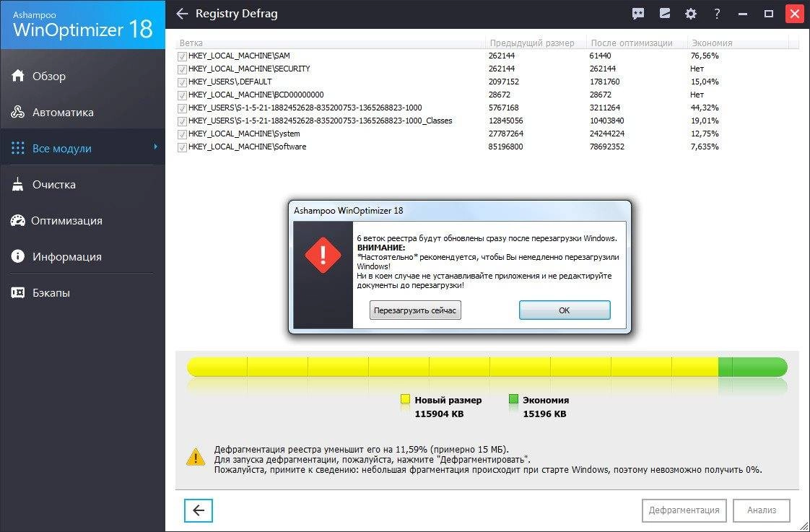Click the 115904 KB new size value
Image resolution: width=810 pixels, height=532 pixels.
pos(439,414)
